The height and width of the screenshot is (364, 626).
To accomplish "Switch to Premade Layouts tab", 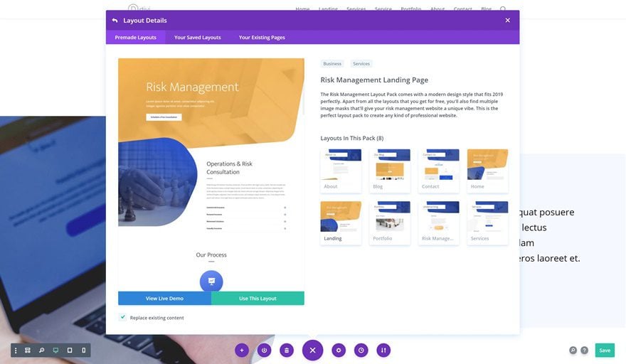I will click(x=135, y=38).
